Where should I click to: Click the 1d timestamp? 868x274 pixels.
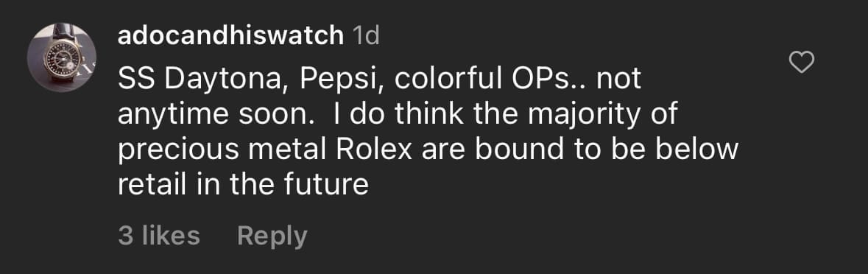(366, 37)
